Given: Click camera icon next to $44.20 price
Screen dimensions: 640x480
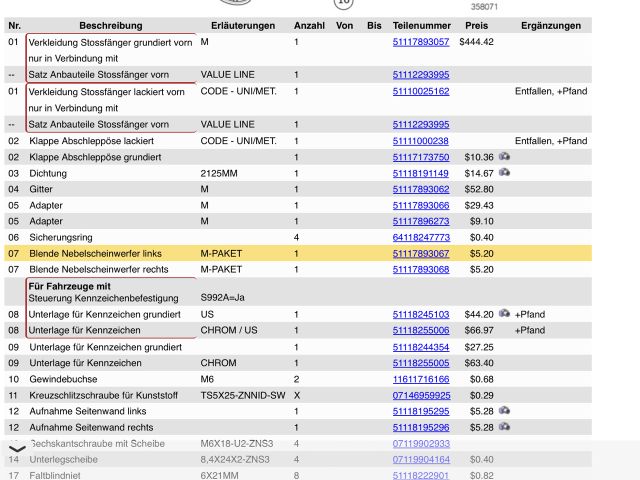Looking at the screenshot, I should click(x=505, y=314).
